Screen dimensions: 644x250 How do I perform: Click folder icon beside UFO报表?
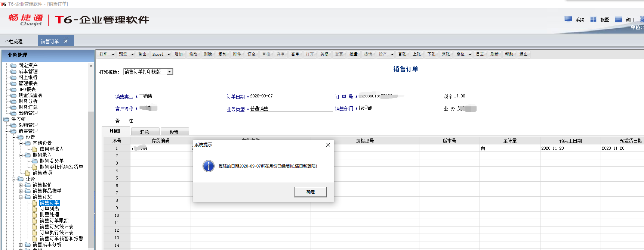(x=13, y=89)
